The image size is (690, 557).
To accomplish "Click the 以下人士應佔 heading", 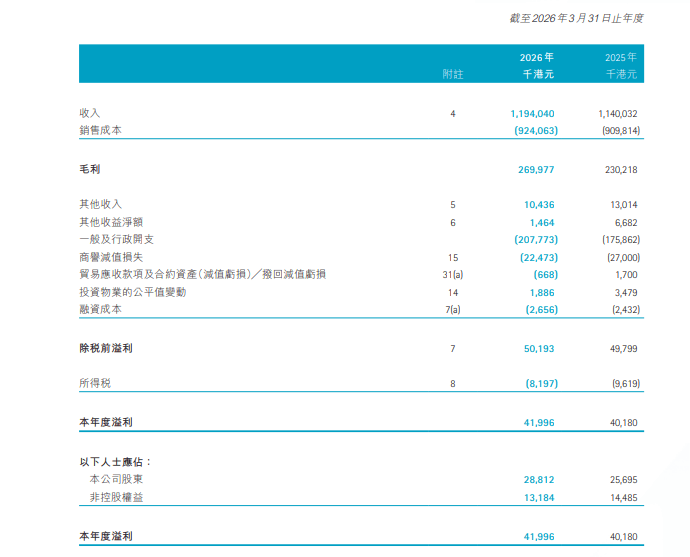I will pos(116,462).
